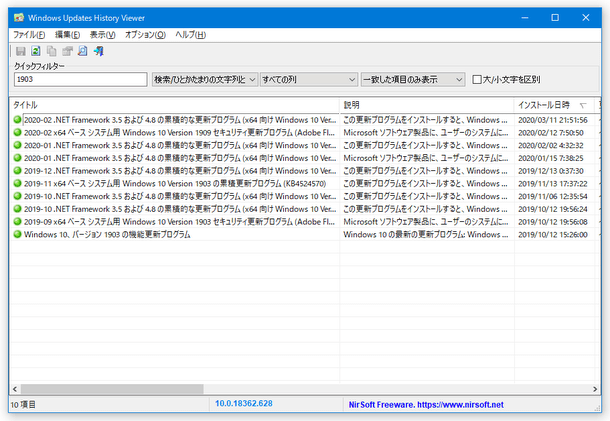Click the Exit toolbar icon
Image resolution: width=610 pixels, height=421 pixels.
[99, 51]
